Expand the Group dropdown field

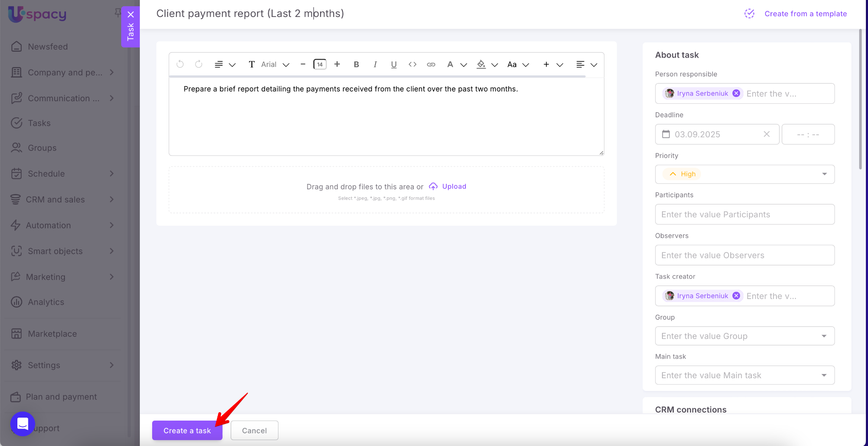744,336
